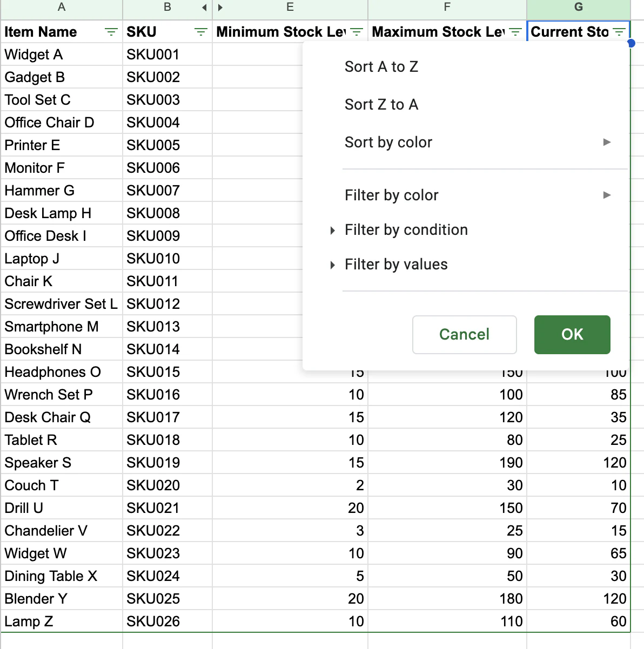Click right arrow to unhide hidden columns
Image resolution: width=644 pixels, height=649 pixels.
coord(220,8)
